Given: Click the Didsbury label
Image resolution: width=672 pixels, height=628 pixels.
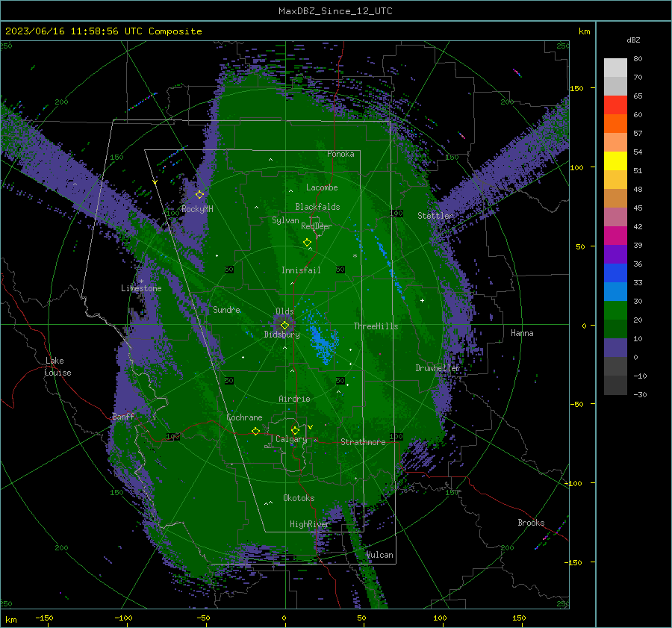Looking at the screenshot, I should pyautogui.click(x=281, y=335).
